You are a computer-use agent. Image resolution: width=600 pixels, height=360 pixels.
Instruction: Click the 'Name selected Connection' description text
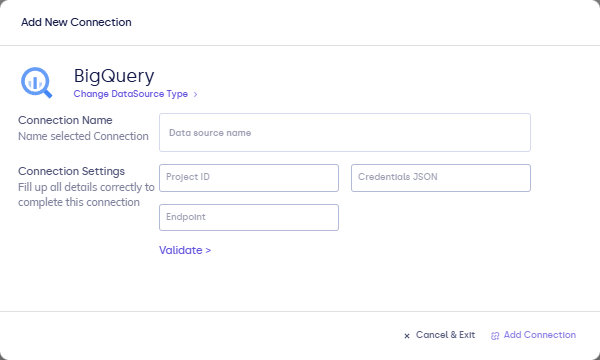83,136
